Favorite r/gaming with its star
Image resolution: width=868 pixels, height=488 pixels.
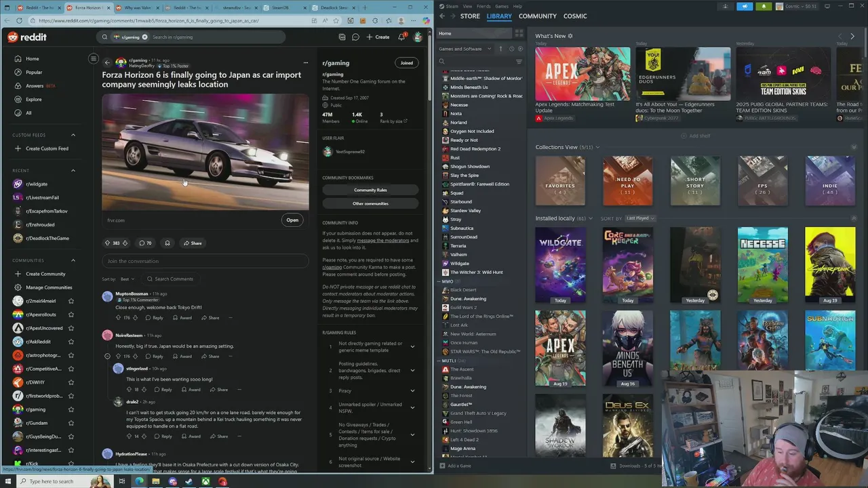[x=71, y=409]
